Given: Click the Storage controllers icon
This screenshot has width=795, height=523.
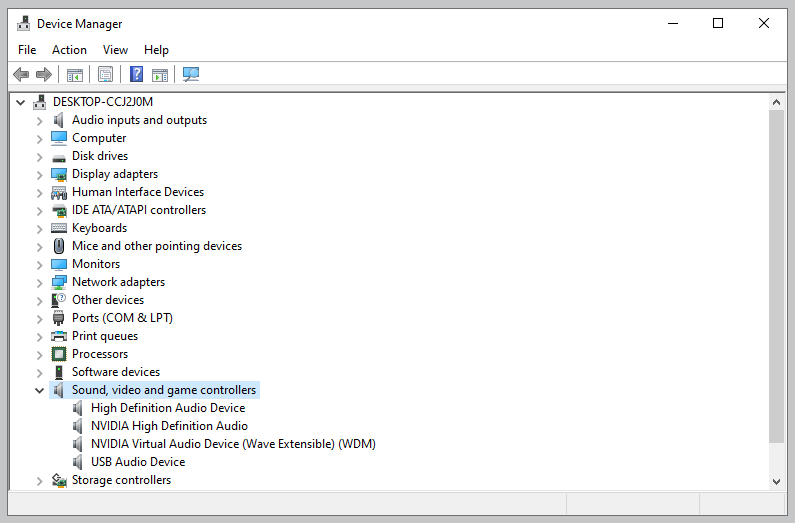Looking at the screenshot, I should pyautogui.click(x=59, y=480).
